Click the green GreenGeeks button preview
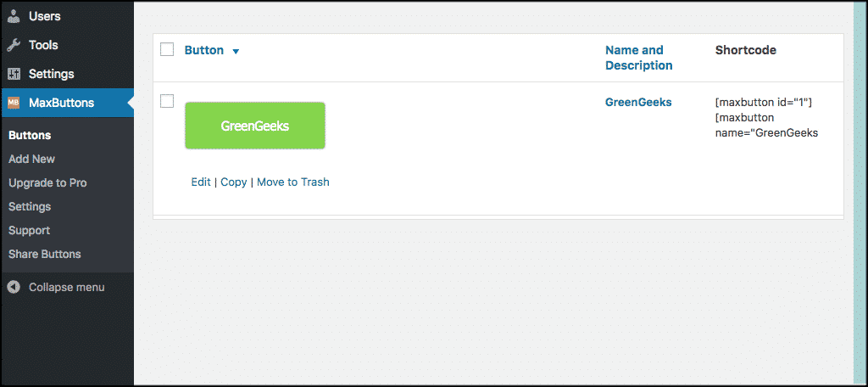 [255, 126]
